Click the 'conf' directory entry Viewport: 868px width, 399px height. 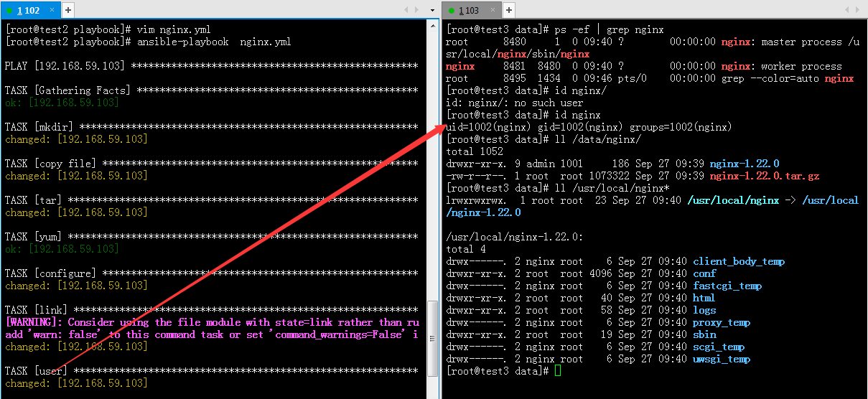tap(704, 273)
